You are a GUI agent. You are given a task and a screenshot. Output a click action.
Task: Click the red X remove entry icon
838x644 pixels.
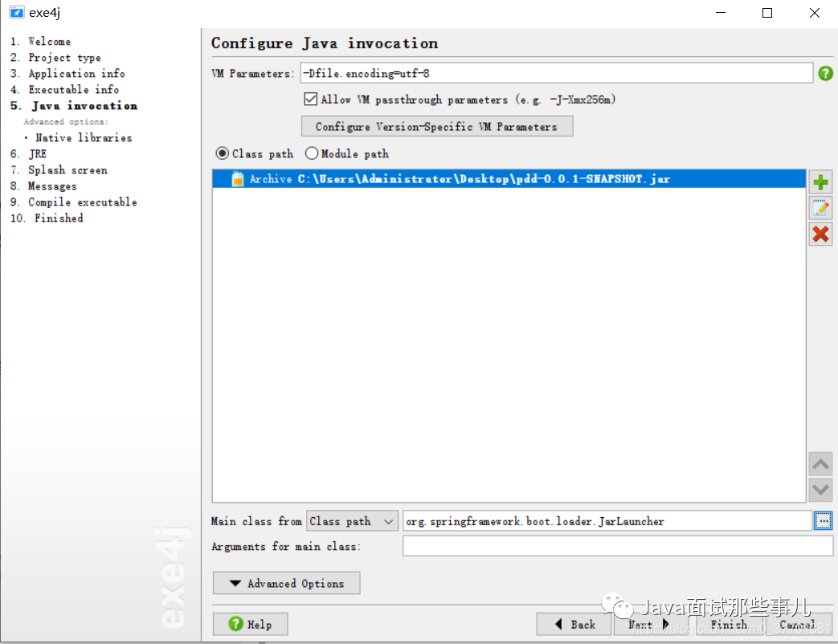point(820,234)
